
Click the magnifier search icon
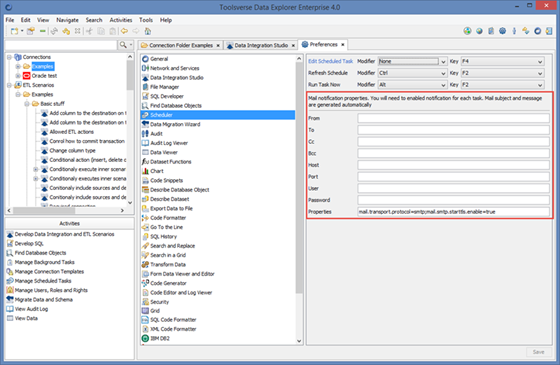coord(123,45)
